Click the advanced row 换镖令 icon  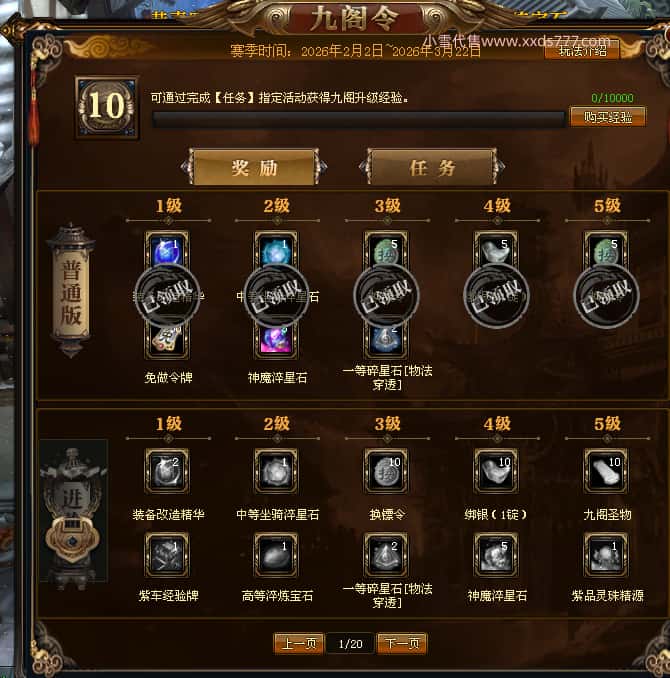click(x=386, y=471)
